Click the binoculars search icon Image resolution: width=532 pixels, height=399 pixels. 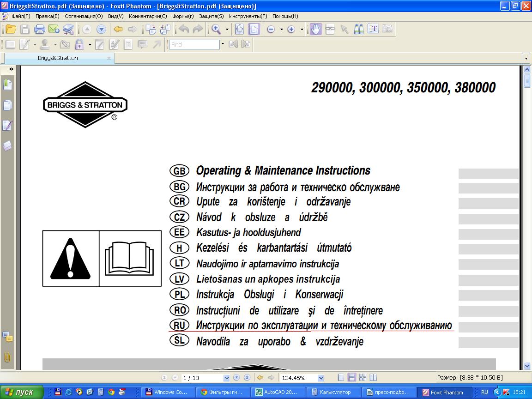coord(359,30)
